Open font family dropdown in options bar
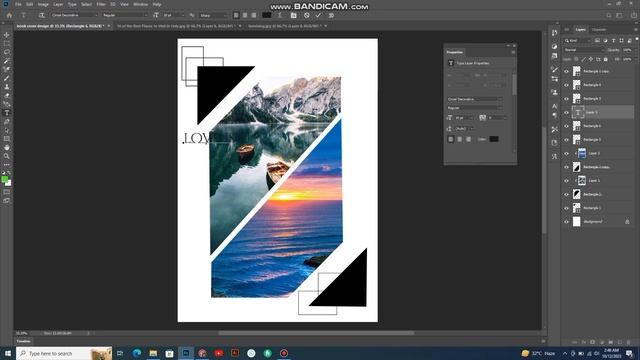 [74, 15]
